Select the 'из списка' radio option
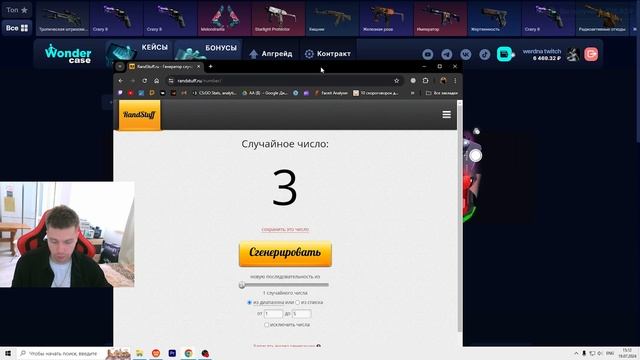The height and width of the screenshot is (360, 640). click(298, 302)
